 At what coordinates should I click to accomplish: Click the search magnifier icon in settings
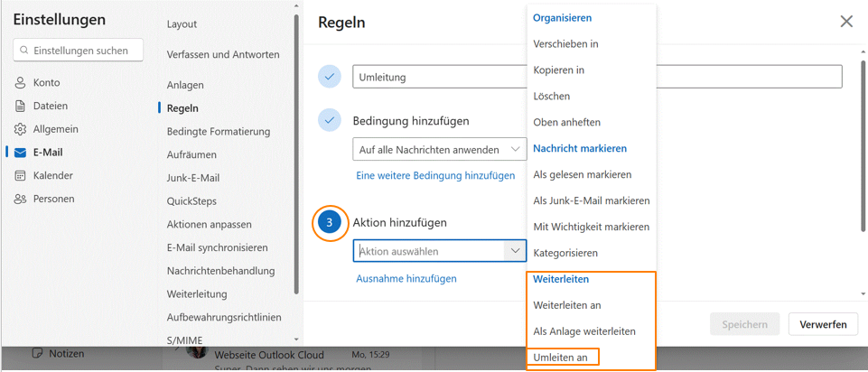(23, 51)
